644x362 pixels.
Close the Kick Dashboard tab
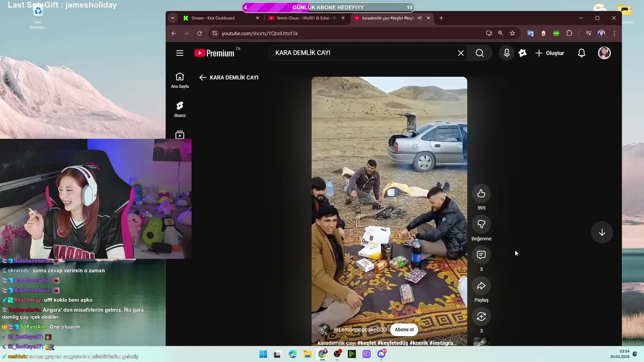pos(258,18)
